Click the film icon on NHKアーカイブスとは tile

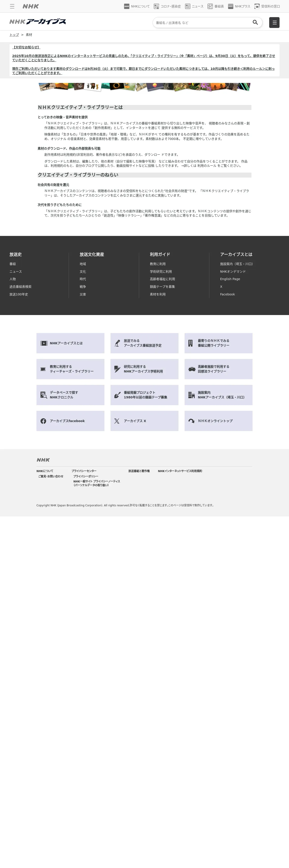coord(44,343)
